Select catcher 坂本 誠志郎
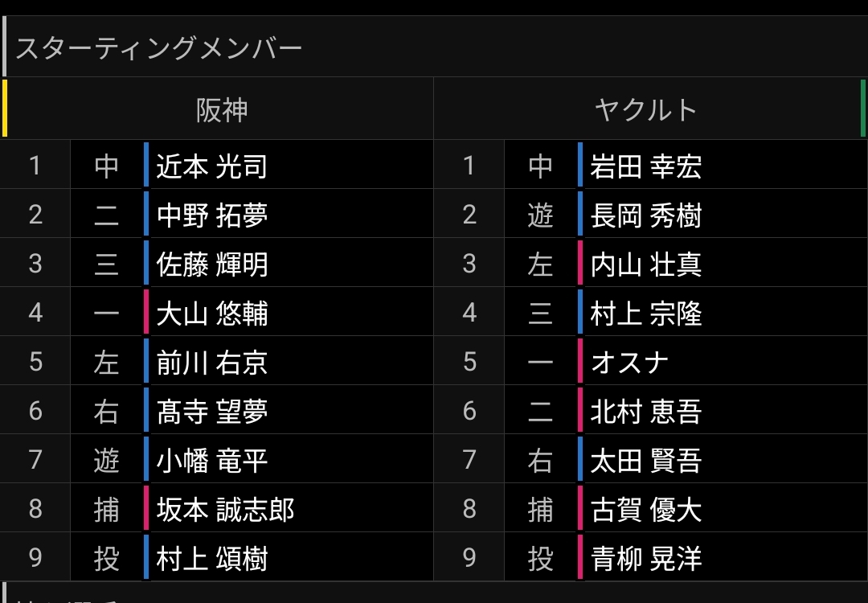 coord(225,509)
